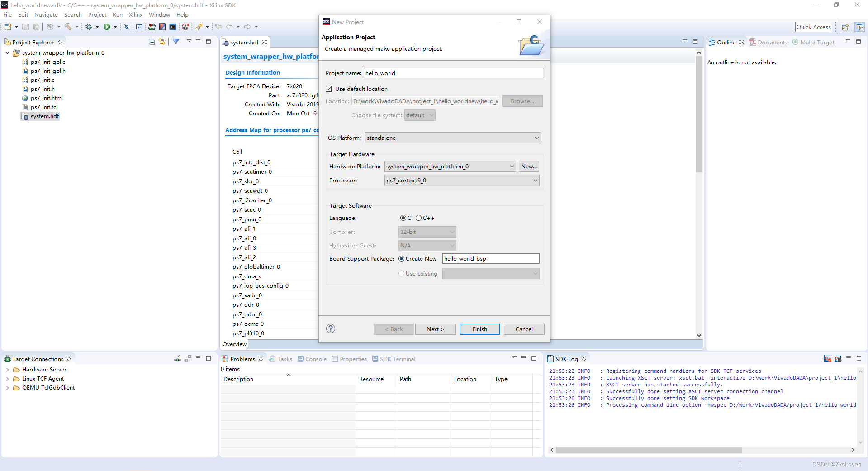The height and width of the screenshot is (471, 868).
Task: Switch to the Documents tab
Action: click(768, 42)
